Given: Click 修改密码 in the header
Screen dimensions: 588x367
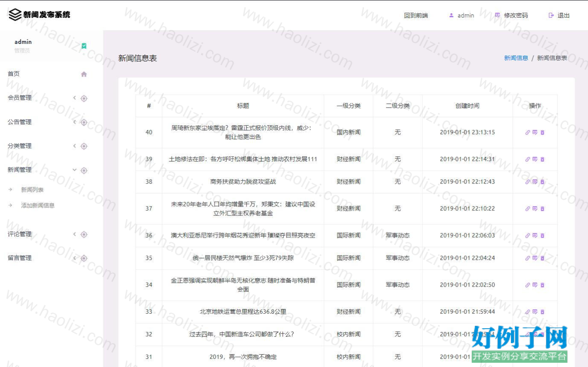Looking at the screenshot, I should pyautogui.click(x=511, y=15).
